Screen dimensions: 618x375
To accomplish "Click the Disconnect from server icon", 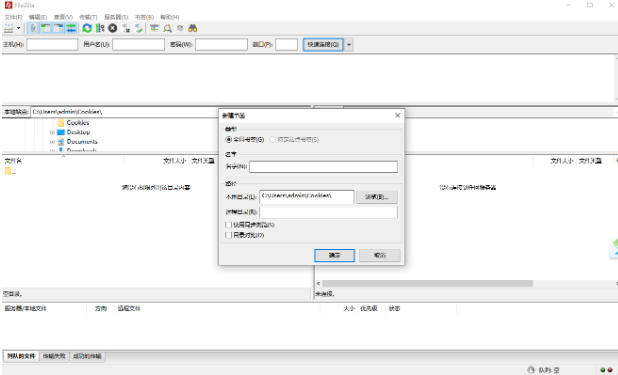I will [127, 28].
